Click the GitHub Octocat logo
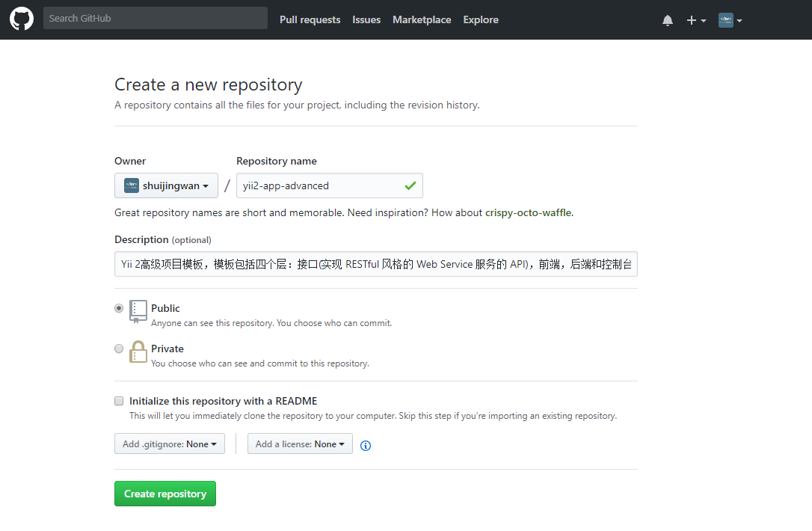This screenshot has height=531, width=812. point(22,19)
